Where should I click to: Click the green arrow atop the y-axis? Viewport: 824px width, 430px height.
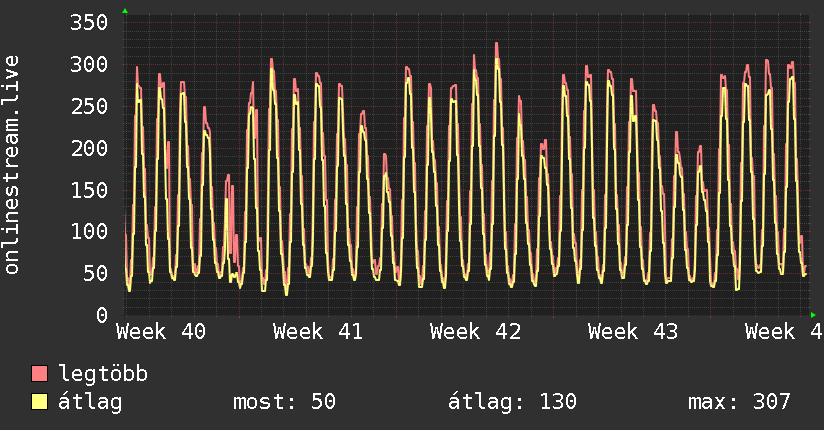tap(125, 11)
